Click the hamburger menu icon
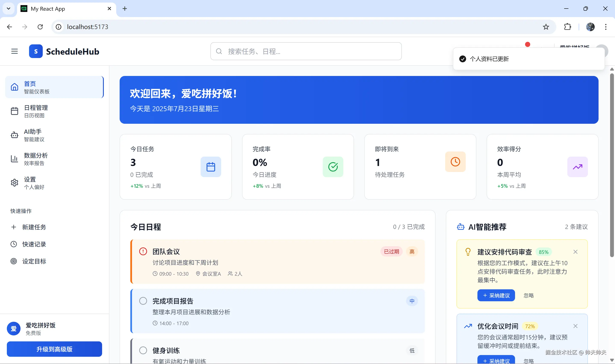615x364 pixels. click(x=15, y=51)
